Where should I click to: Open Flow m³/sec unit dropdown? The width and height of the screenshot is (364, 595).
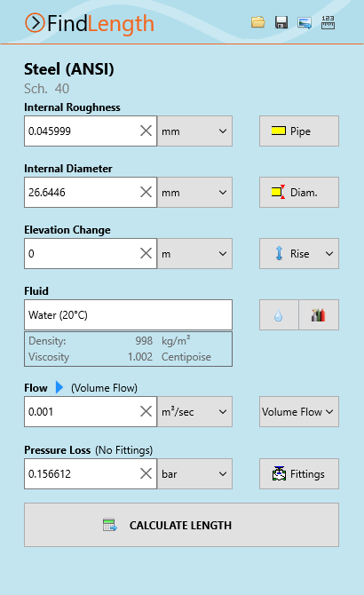pyautogui.click(x=195, y=412)
